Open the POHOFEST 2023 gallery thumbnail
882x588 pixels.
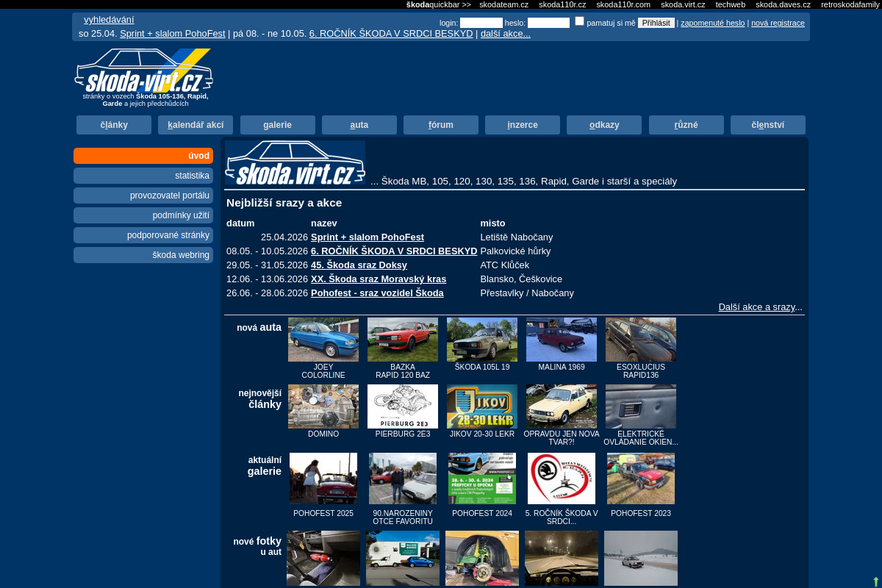click(641, 478)
